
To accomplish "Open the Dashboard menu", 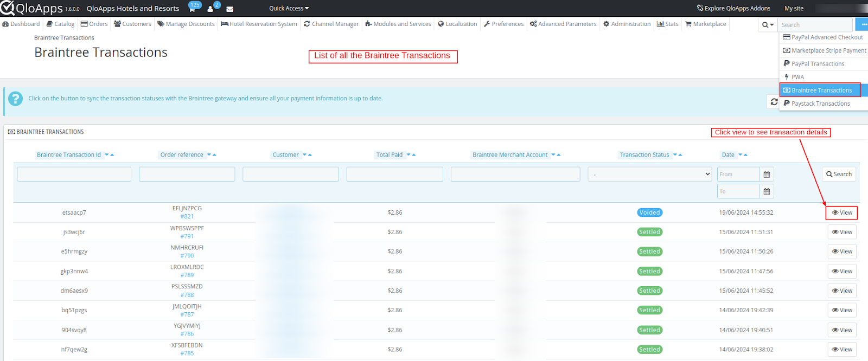I will tap(21, 24).
